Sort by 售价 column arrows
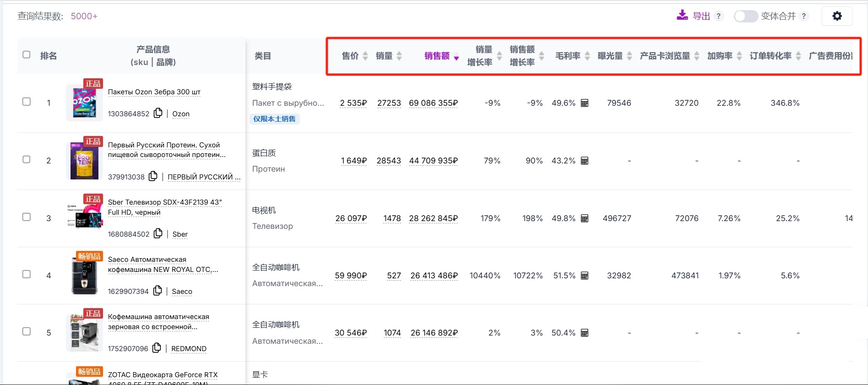 [365, 56]
